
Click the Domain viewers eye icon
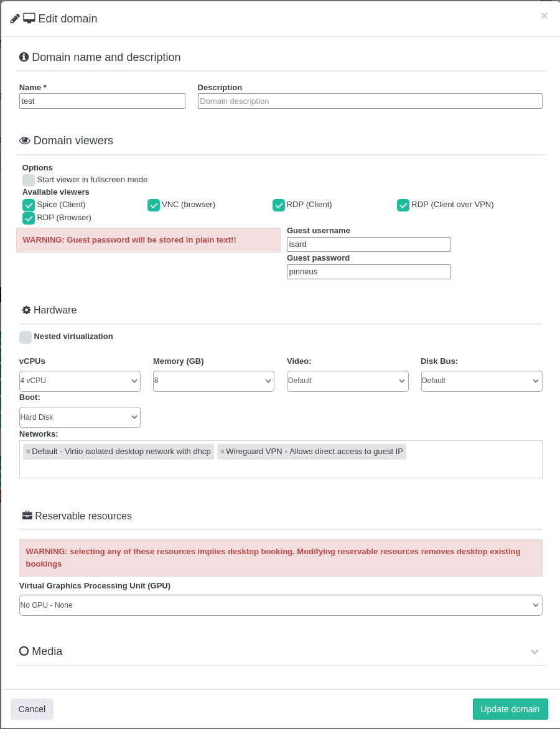(x=25, y=141)
